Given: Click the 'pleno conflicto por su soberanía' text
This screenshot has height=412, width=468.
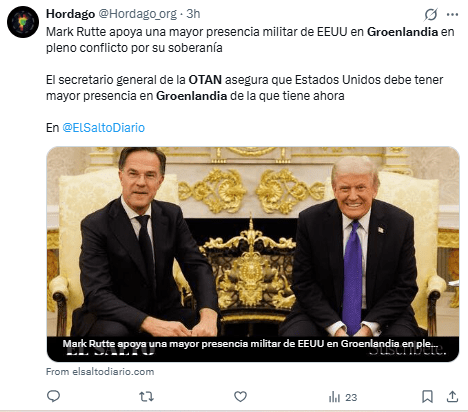Looking at the screenshot, I should (x=134, y=48).
